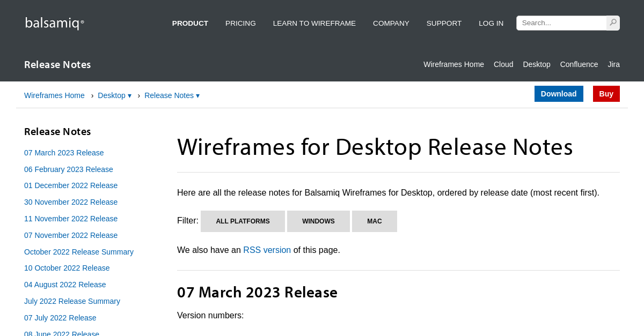Image resolution: width=644 pixels, height=336 pixels.
Task: Open the COMPANY menu
Action: click(x=391, y=23)
